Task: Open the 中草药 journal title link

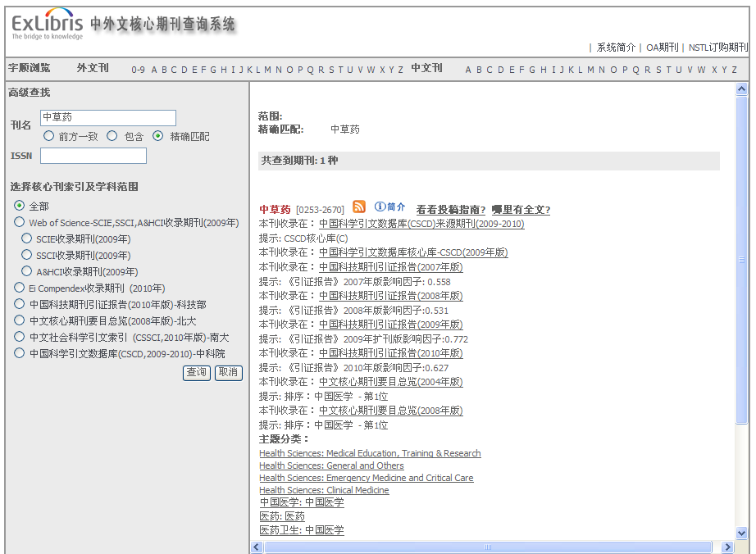Action: [x=275, y=210]
